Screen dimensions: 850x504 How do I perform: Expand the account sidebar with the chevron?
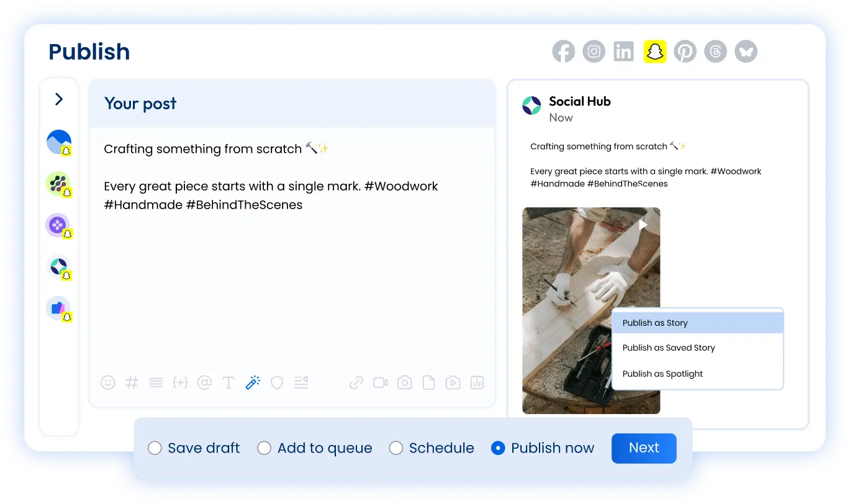(58, 99)
